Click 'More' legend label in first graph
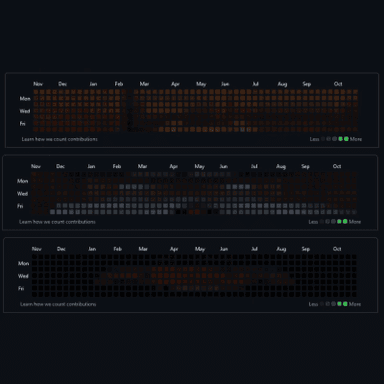Screen dimensions: 384x384 click(x=356, y=139)
